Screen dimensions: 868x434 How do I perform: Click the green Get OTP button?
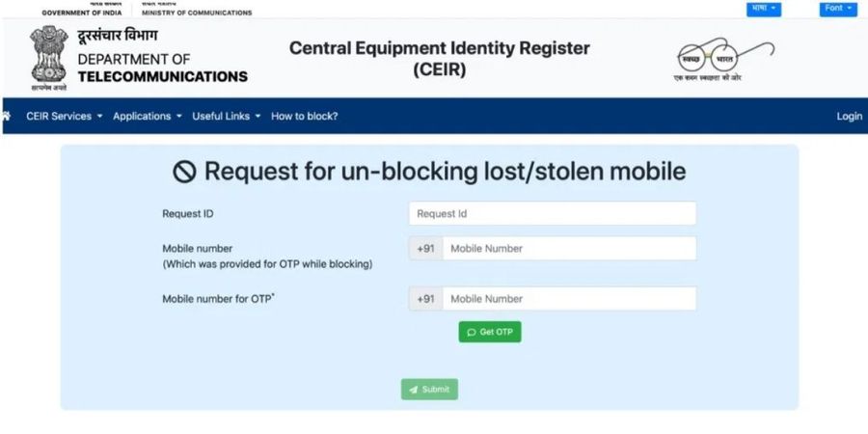(x=490, y=332)
